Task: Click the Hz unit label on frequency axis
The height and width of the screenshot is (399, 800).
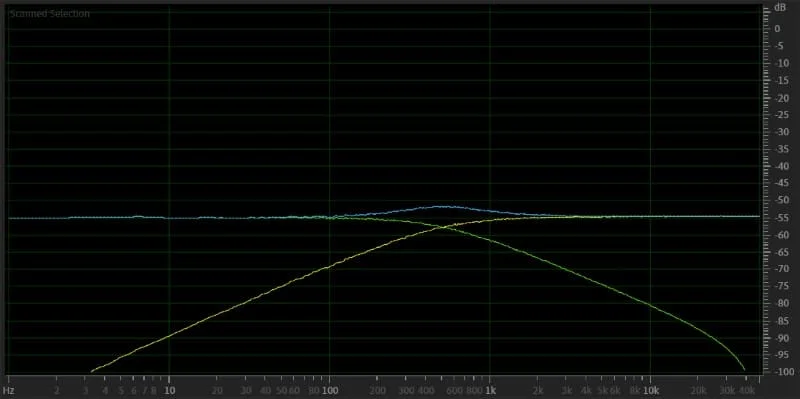Action: tap(8, 391)
